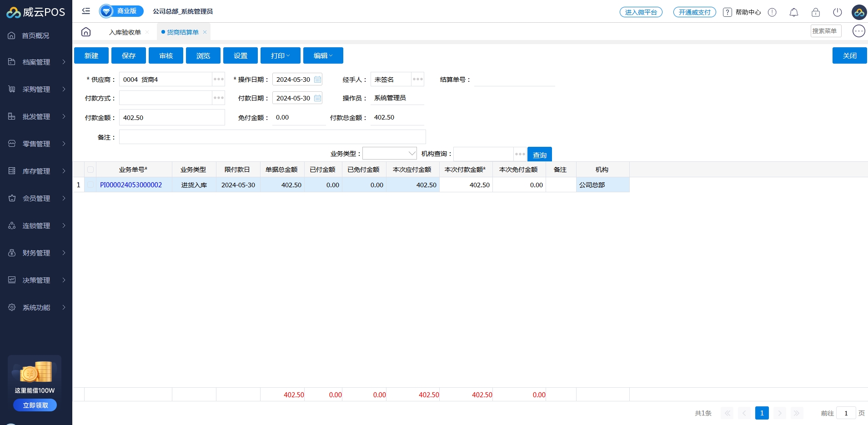This screenshot has width=868, height=425.
Task: Click the 备注 input field
Action: [x=272, y=137]
